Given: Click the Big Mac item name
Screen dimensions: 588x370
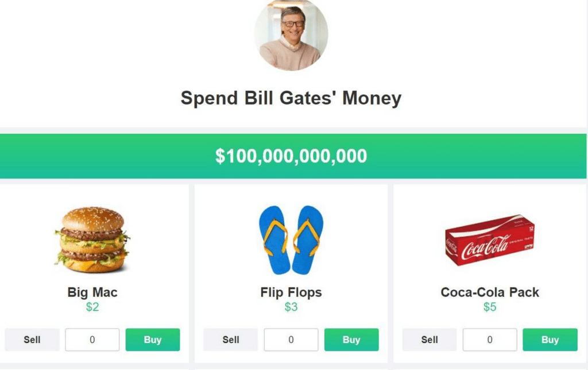Looking at the screenshot, I should (x=92, y=292).
